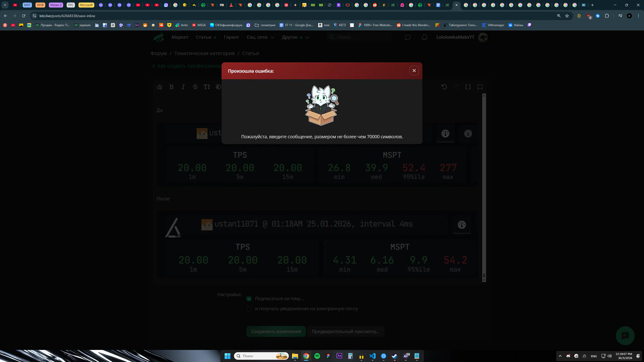Screen dimensions: 644x362
Task: Go to the 'Гарант' section
Action: pyautogui.click(x=231, y=37)
